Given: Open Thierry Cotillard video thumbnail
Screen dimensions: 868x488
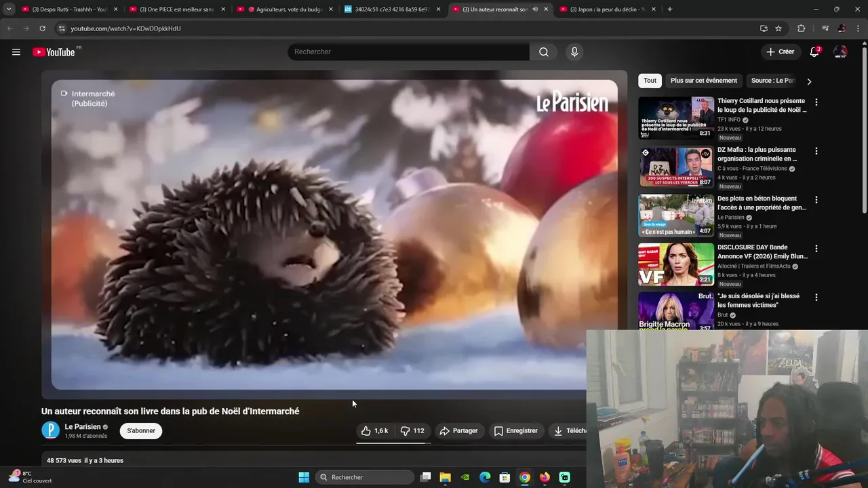Looking at the screenshot, I should [676, 118].
